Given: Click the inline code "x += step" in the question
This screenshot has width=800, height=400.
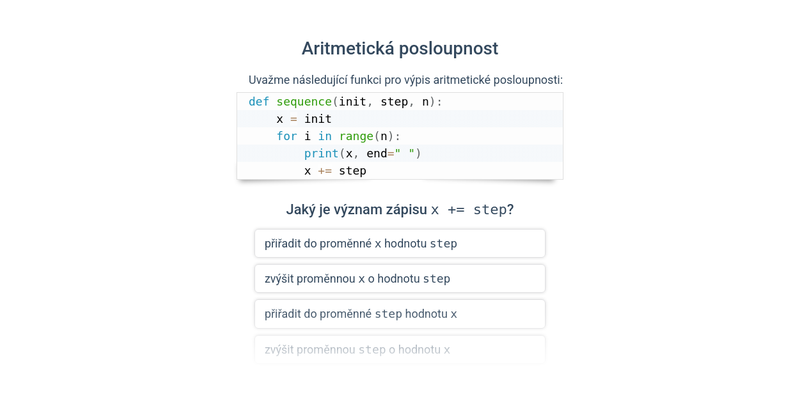Looking at the screenshot, I should 468,209.
